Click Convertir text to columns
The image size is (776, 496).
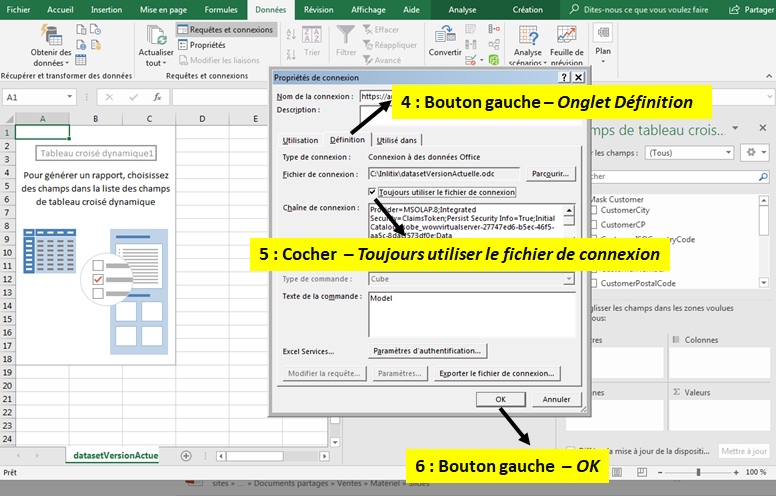445,42
